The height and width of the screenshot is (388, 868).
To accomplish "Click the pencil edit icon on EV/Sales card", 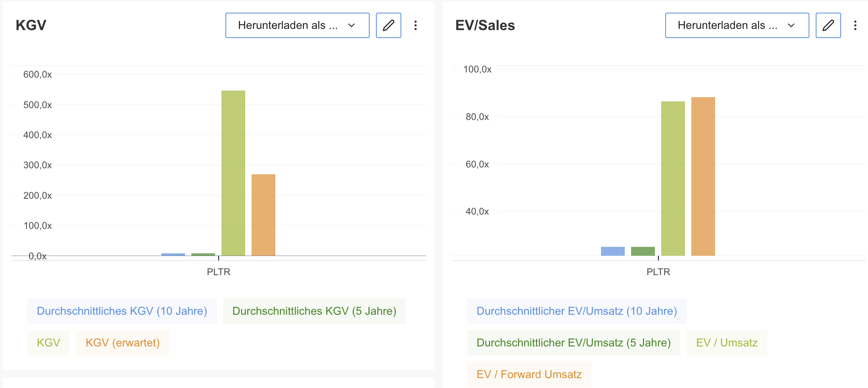I will 828,25.
